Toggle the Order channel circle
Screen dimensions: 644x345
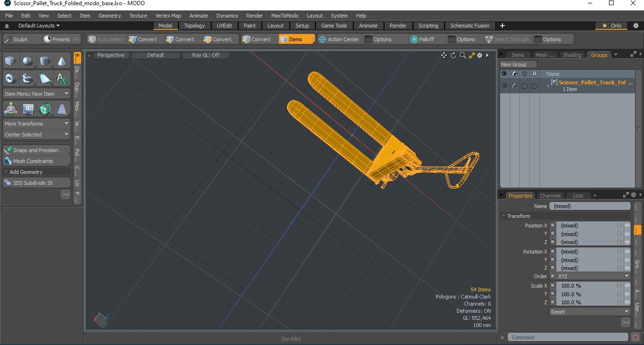click(x=552, y=276)
